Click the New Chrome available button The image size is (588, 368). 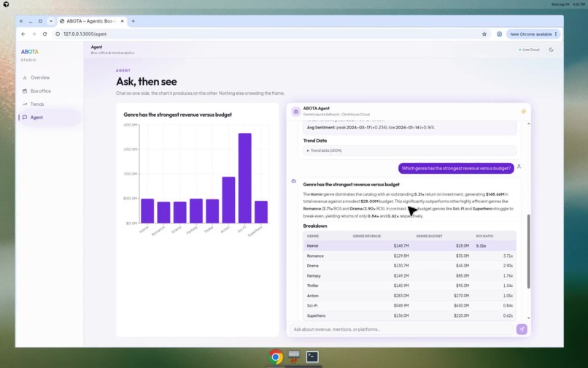(x=530, y=34)
